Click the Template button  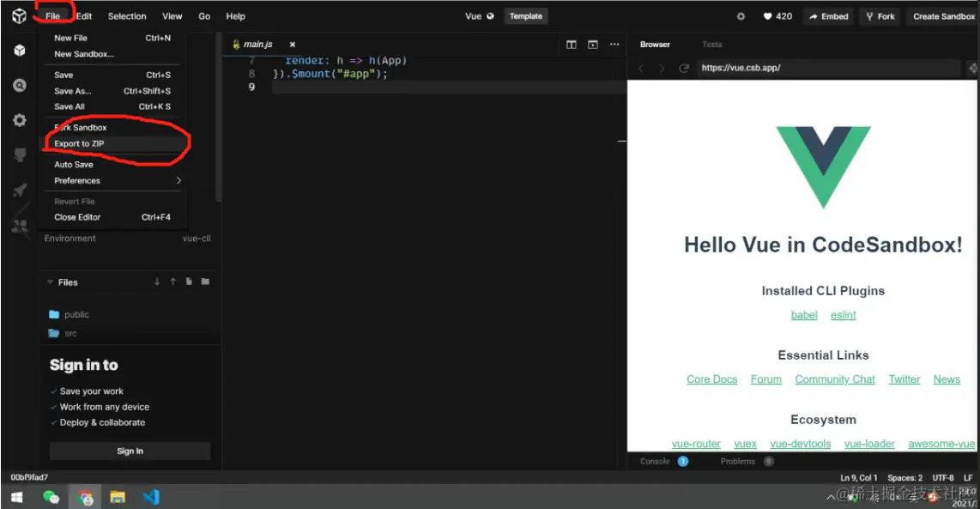526,16
